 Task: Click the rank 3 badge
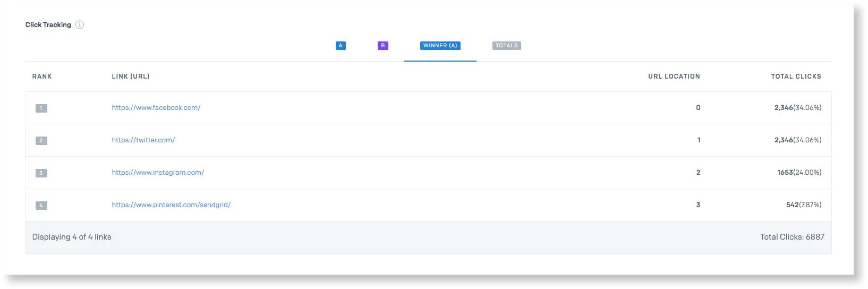click(41, 173)
